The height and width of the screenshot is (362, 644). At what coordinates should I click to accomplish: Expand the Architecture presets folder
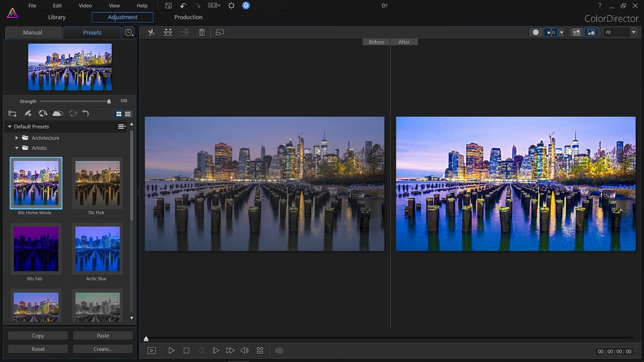point(17,138)
